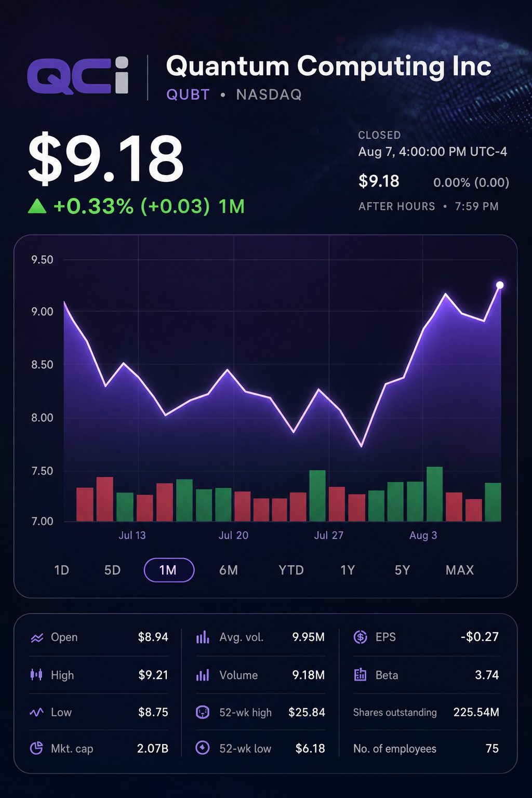This screenshot has width=532, height=798.
Task: Click the Avg. vol. bars icon
Action: pos(203,637)
